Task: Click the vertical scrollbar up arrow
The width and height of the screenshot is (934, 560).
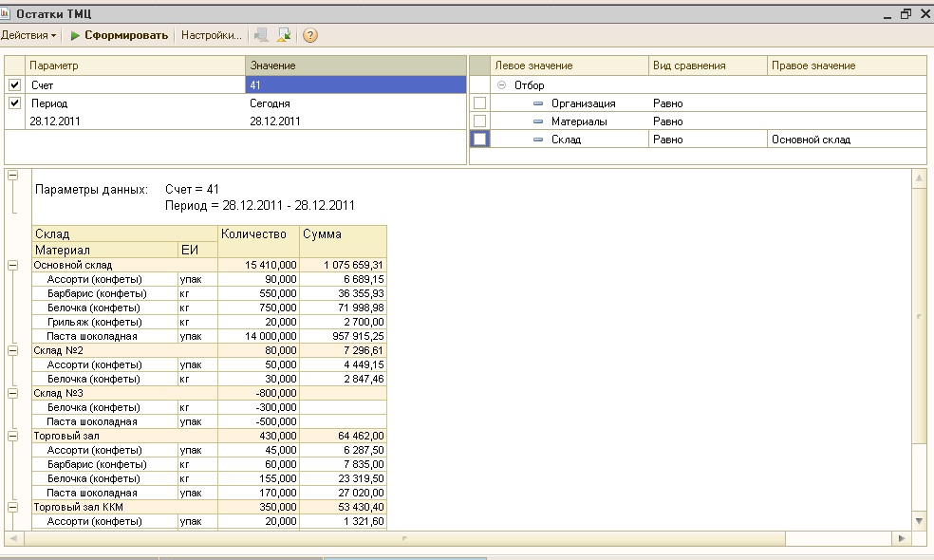Action: click(x=919, y=178)
